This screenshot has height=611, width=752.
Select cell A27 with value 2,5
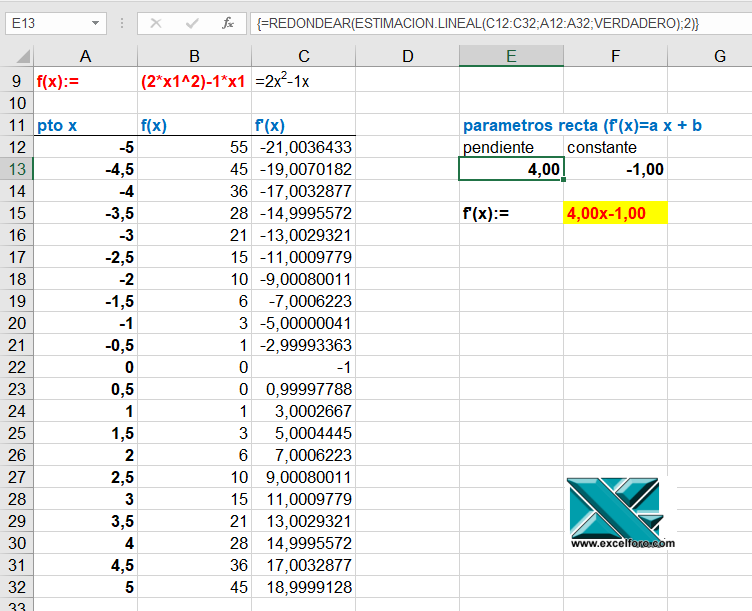tap(85, 477)
